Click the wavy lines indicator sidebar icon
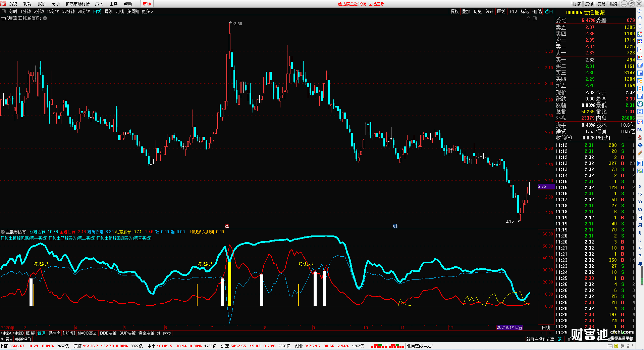The height and width of the screenshot is (350, 644). point(640,122)
